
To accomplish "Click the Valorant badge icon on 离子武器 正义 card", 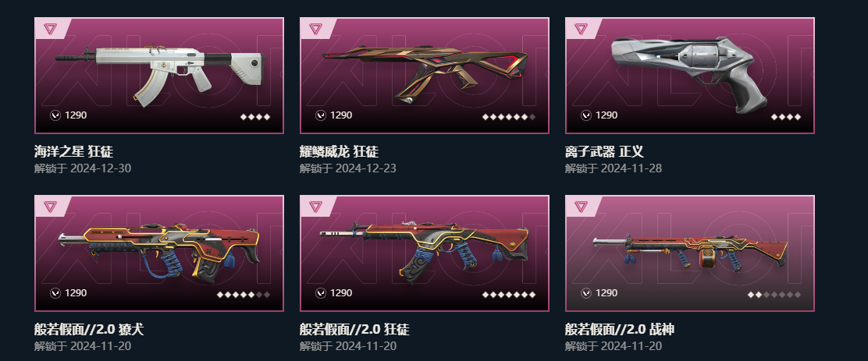I will coord(581,29).
